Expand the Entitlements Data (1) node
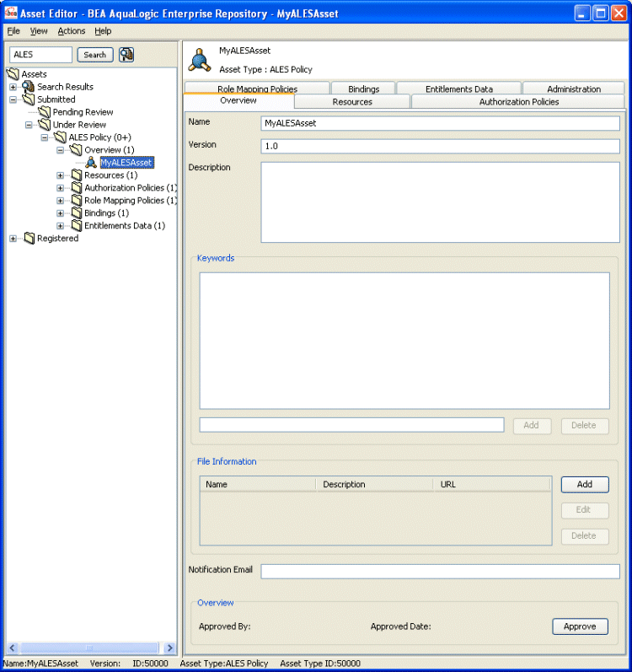 click(61, 226)
